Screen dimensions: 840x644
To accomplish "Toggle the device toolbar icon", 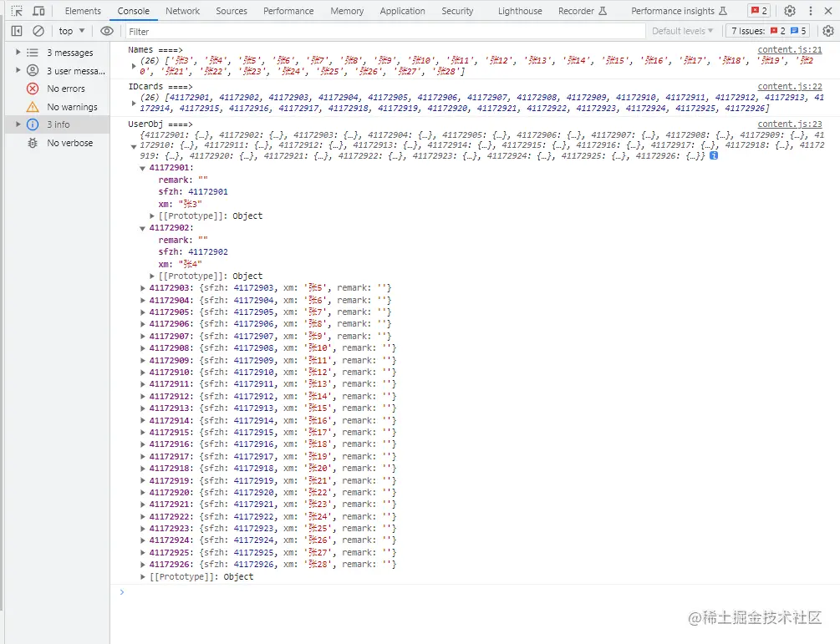I will pyautogui.click(x=38, y=11).
